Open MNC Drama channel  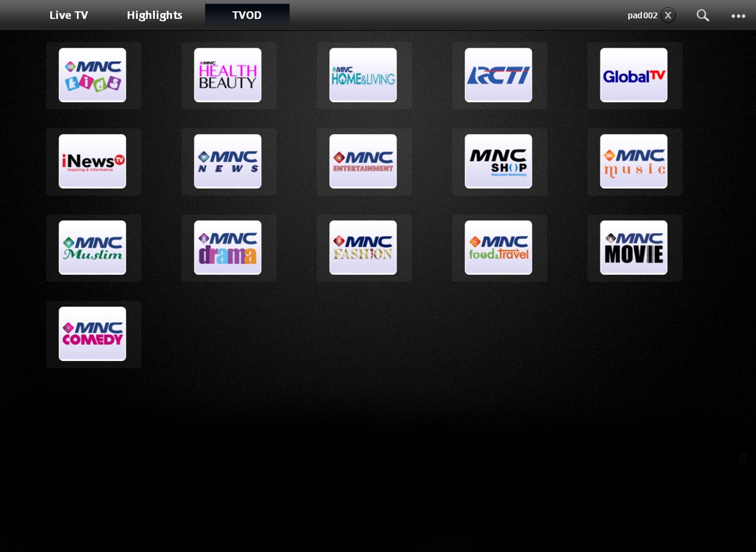[x=228, y=247]
